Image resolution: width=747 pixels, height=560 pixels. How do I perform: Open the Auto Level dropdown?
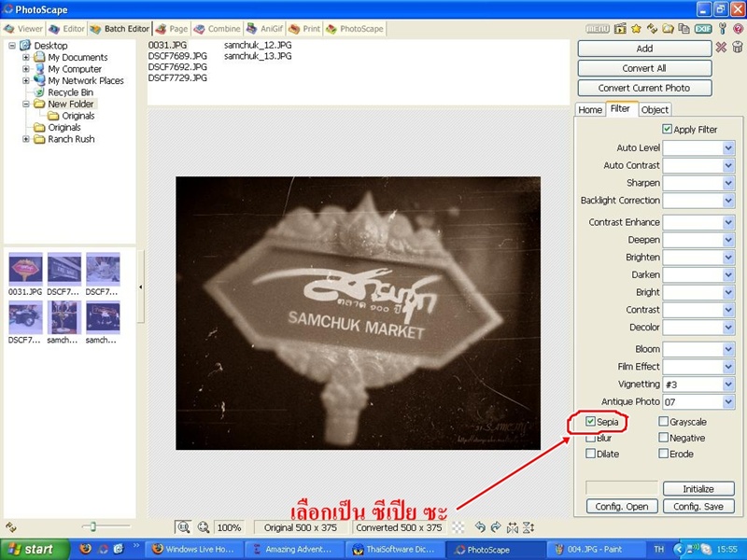pyautogui.click(x=728, y=147)
